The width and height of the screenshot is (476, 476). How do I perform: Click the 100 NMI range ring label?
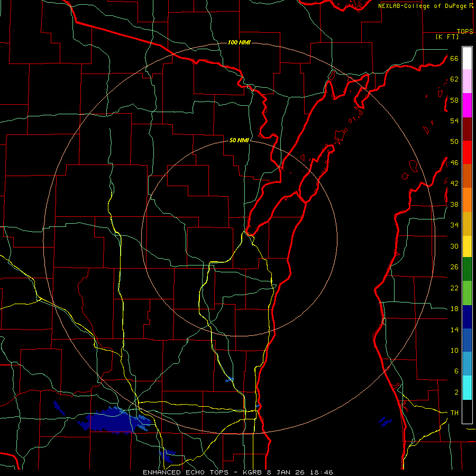[x=239, y=42]
